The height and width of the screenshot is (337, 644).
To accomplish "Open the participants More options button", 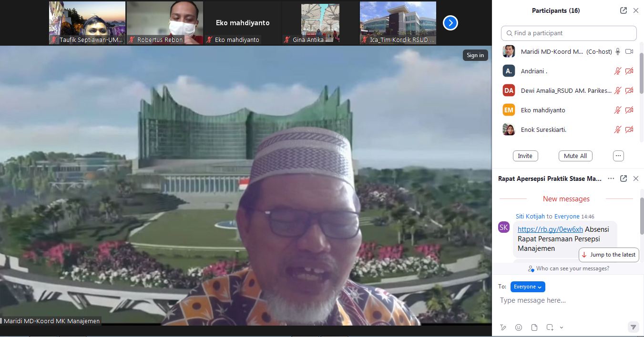I will point(618,156).
